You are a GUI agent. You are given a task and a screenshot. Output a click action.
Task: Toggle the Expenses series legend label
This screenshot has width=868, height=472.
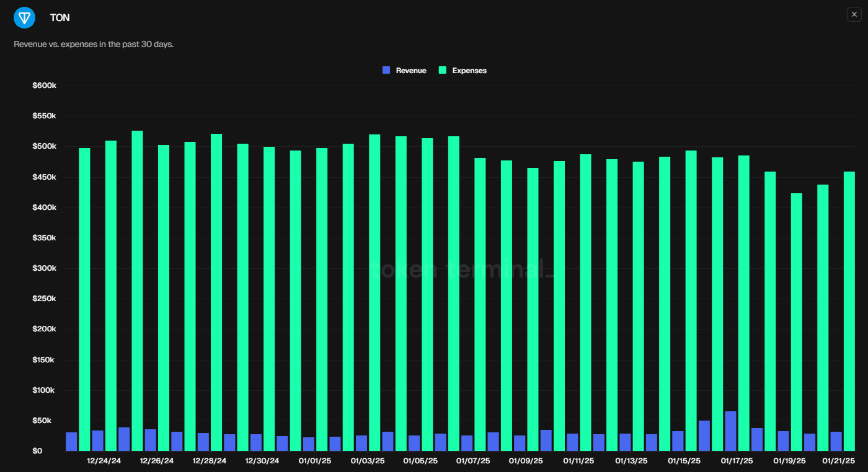pyautogui.click(x=469, y=71)
